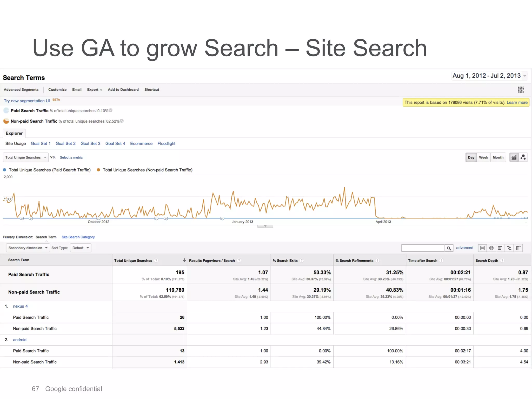Open the android search term

coord(20,340)
